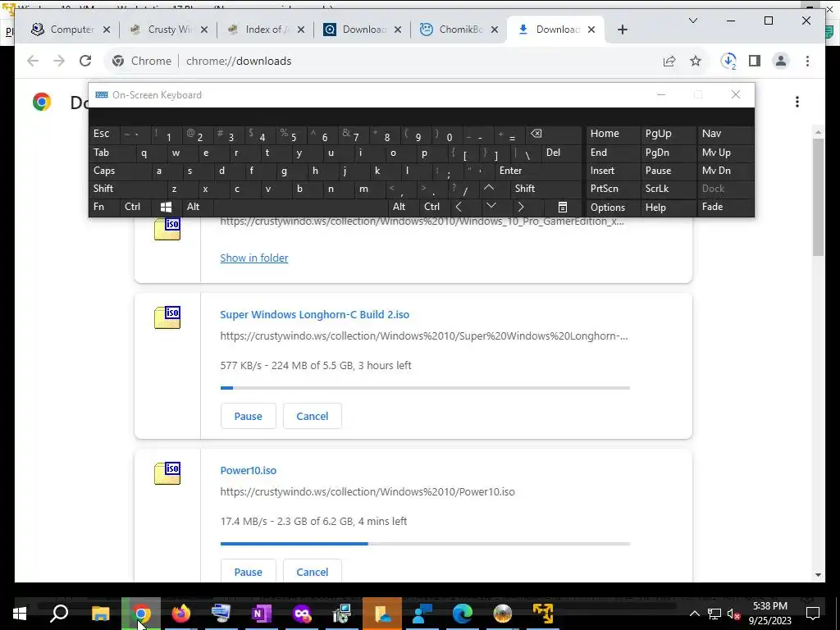Open the Chrome profile avatar
The width and height of the screenshot is (840, 630).
pos(781,61)
